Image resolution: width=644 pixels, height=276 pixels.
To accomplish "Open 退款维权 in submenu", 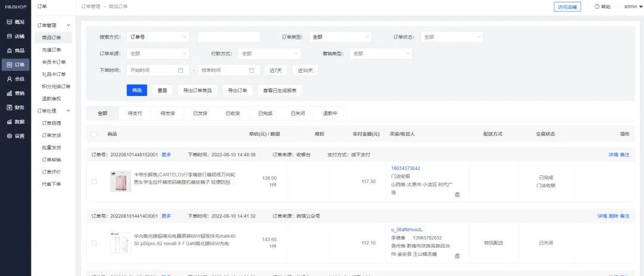I will point(51,98).
